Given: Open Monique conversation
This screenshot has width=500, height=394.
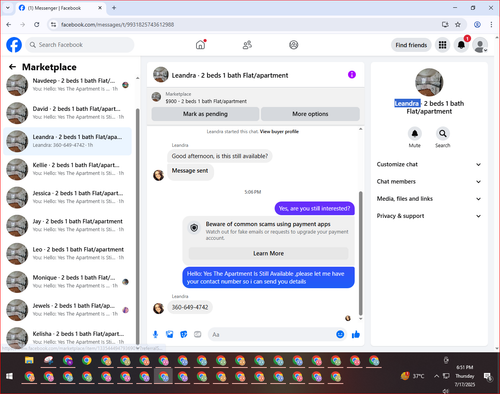Looking at the screenshot, I should tap(68, 282).
